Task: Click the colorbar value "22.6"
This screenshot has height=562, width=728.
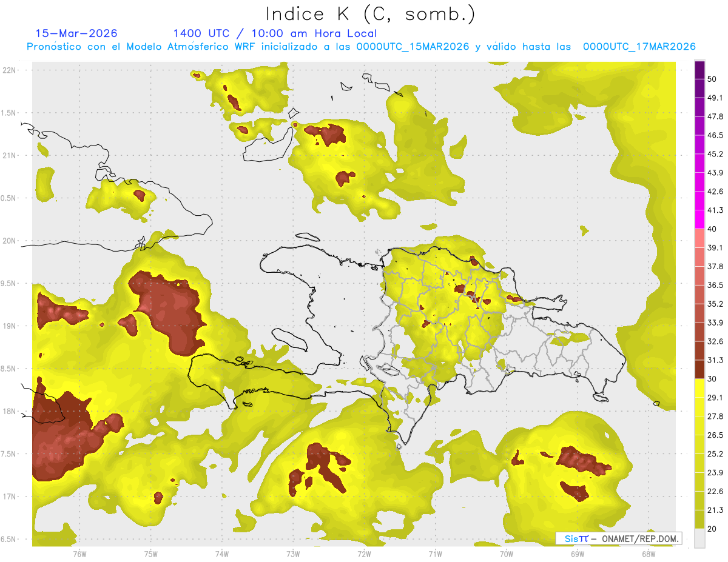Action: pos(715,492)
